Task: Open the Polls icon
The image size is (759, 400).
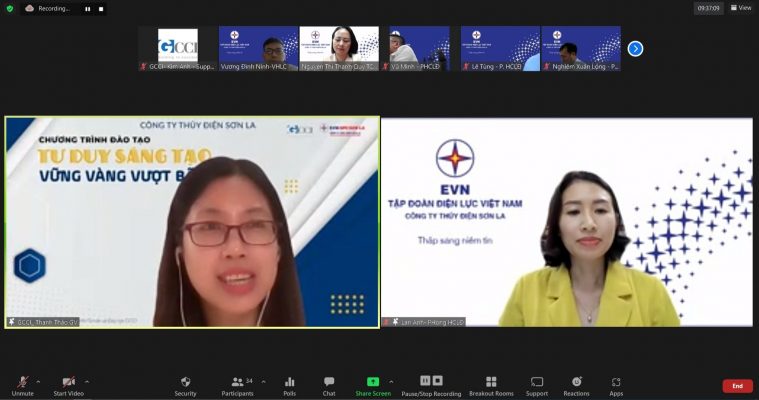Action: coord(289,382)
